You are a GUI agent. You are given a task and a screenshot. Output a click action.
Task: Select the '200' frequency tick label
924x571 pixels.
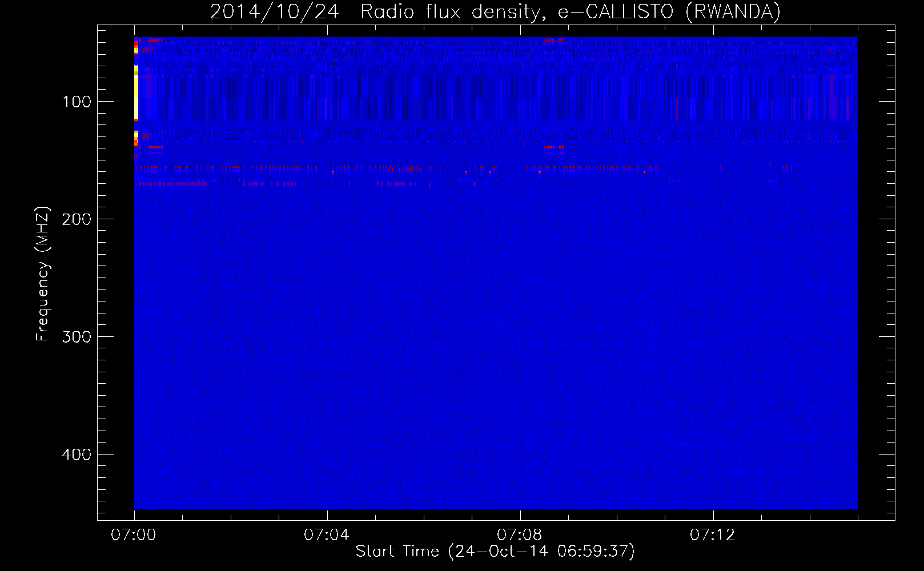(x=77, y=219)
